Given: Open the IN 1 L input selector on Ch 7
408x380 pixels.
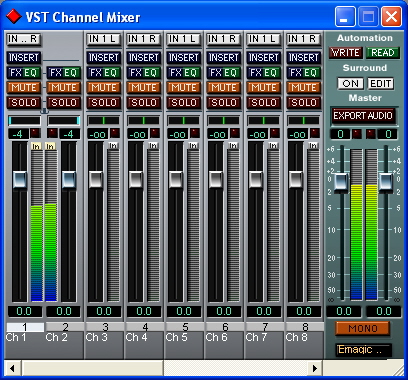Looking at the screenshot, I should [264, 39].
